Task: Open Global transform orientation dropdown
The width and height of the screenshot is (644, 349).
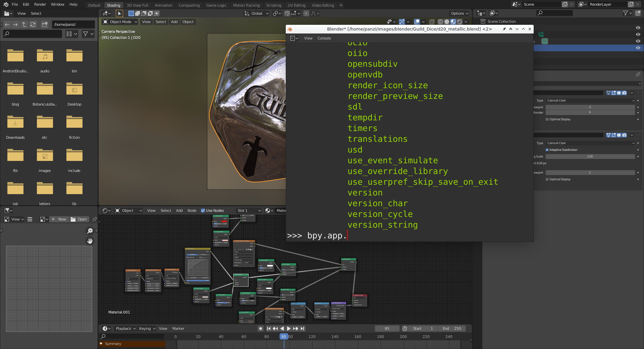Action: click(257, 13)
